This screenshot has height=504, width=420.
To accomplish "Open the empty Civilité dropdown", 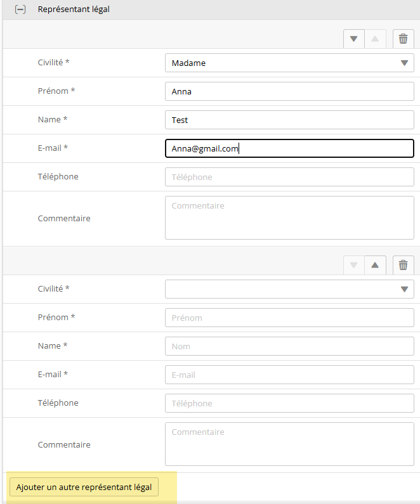I will [289, 289].
